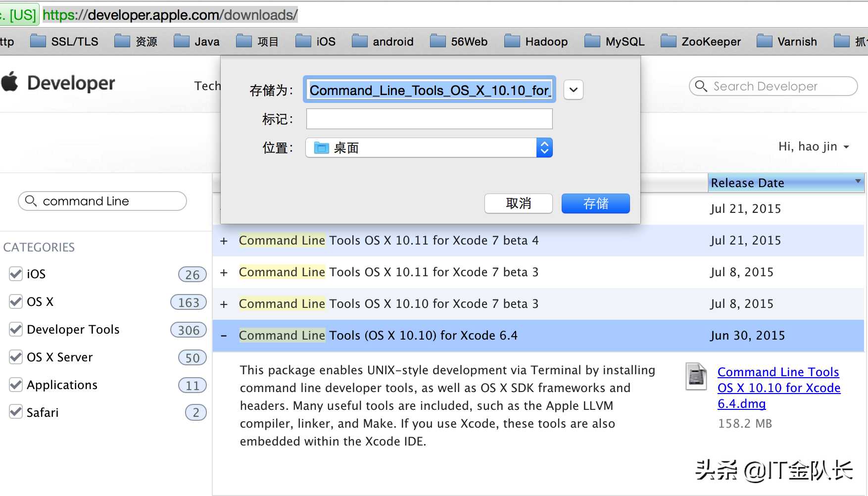Click the Developer Tools count badge 306
The image size is (868, 496).
tap(189, 330)
